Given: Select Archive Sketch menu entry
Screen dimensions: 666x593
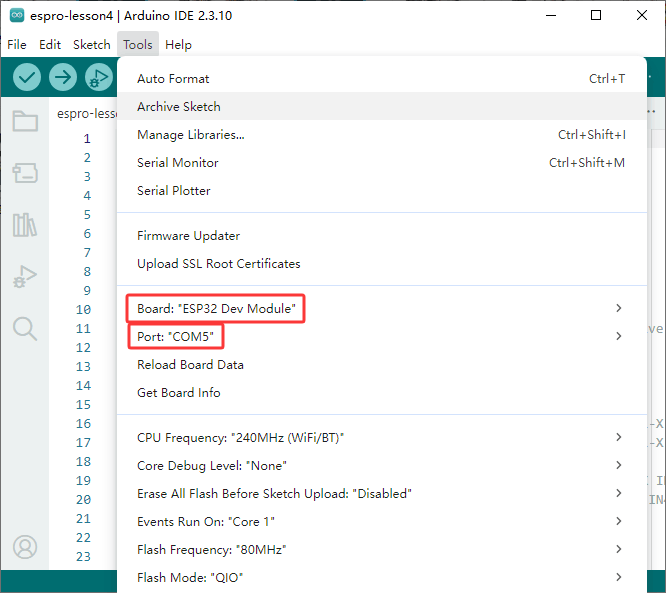Looking at the screenshot, I should tap(381, 107).
